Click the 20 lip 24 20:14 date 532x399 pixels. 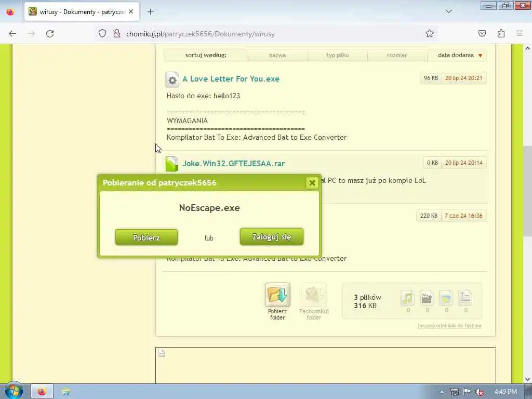(x=463, y=163)
